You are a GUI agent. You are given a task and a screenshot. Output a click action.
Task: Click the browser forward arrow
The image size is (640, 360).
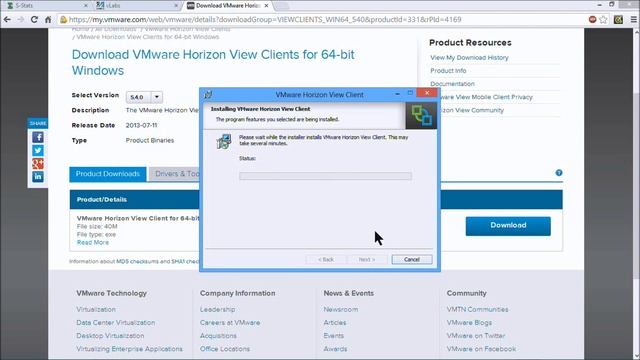[20, 19]
